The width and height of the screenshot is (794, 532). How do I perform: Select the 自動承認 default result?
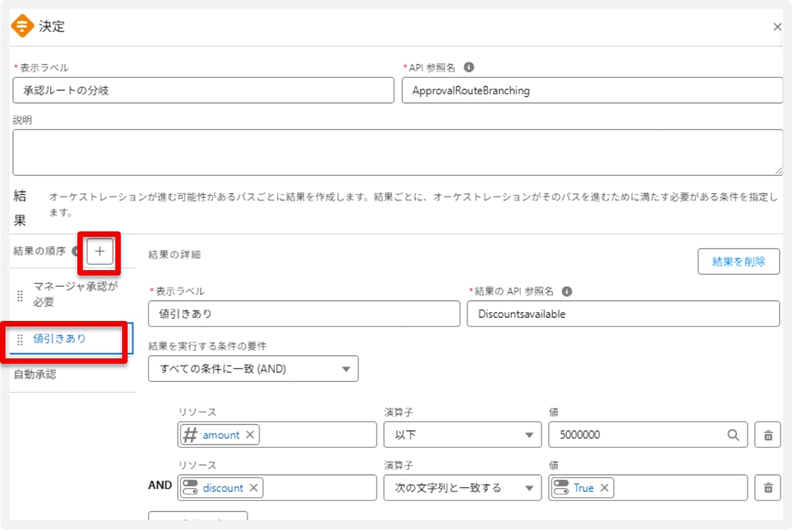tap(35, 375)
